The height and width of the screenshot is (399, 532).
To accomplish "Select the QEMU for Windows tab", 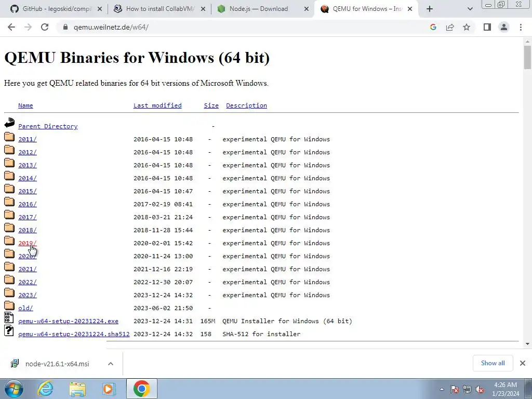I will (x=366, y=9).
